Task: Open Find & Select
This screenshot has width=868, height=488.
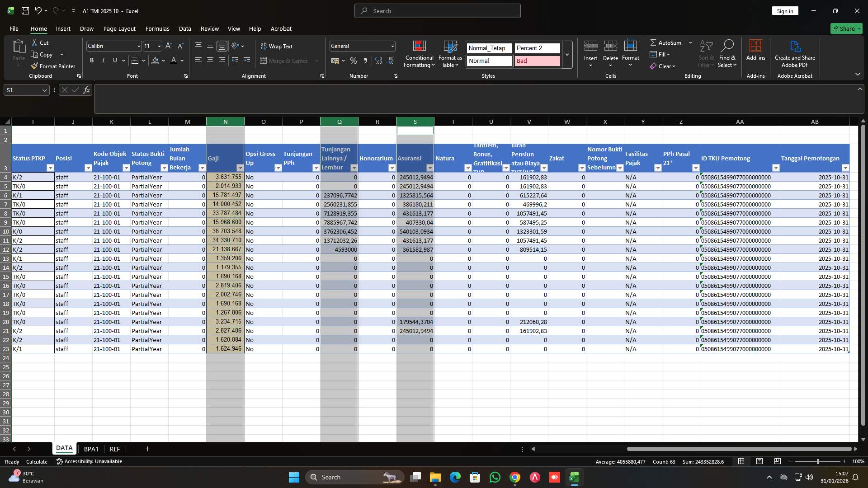Action: click(727, 53)
